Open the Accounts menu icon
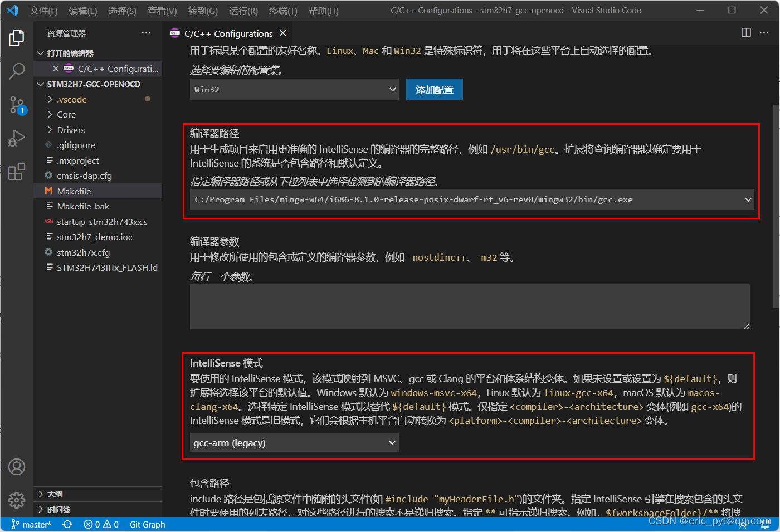The height and width of the screenshot is (532, 780). (x=17, y=467)
